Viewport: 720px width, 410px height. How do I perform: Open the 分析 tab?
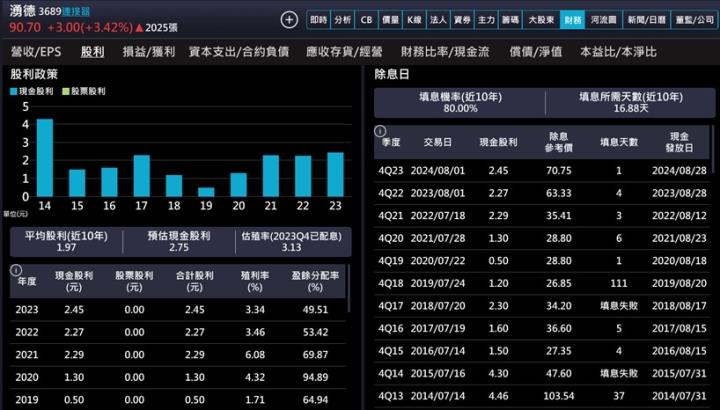[x=342, y=20]
